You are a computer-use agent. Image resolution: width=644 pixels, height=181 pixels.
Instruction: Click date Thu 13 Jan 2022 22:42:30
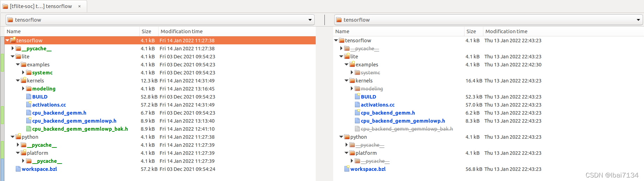pyautogui.click(x=513, y=64)
